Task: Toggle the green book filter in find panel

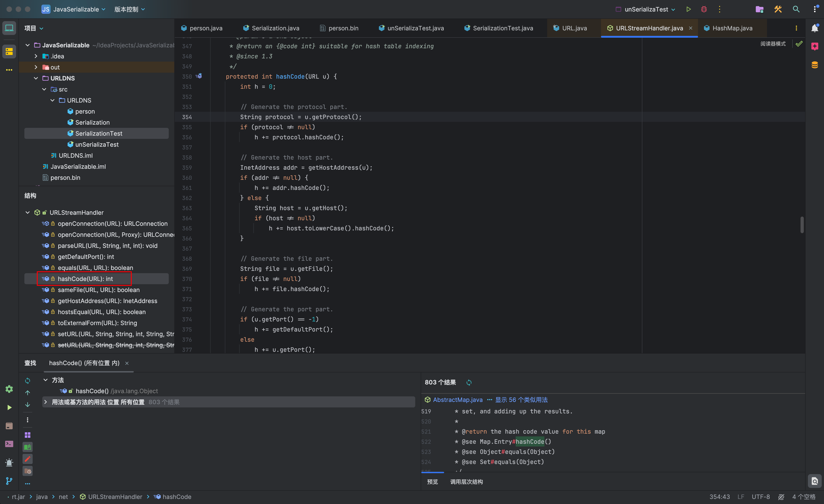Action: pyautogui.click(x=28, y=447)
